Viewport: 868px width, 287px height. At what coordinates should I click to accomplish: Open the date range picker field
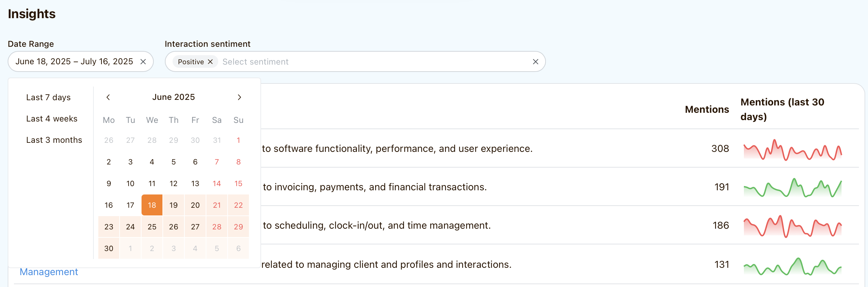74,62
